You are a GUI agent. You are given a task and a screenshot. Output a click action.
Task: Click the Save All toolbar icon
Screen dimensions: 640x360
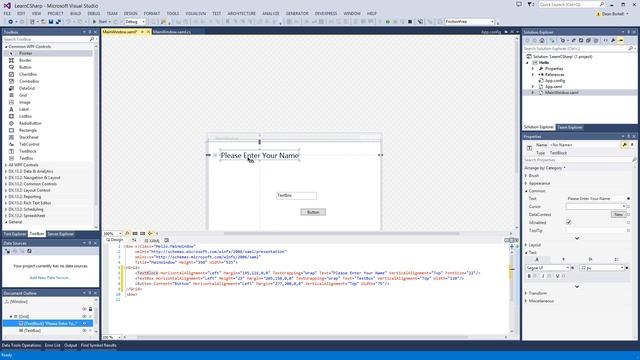point(58,22)
